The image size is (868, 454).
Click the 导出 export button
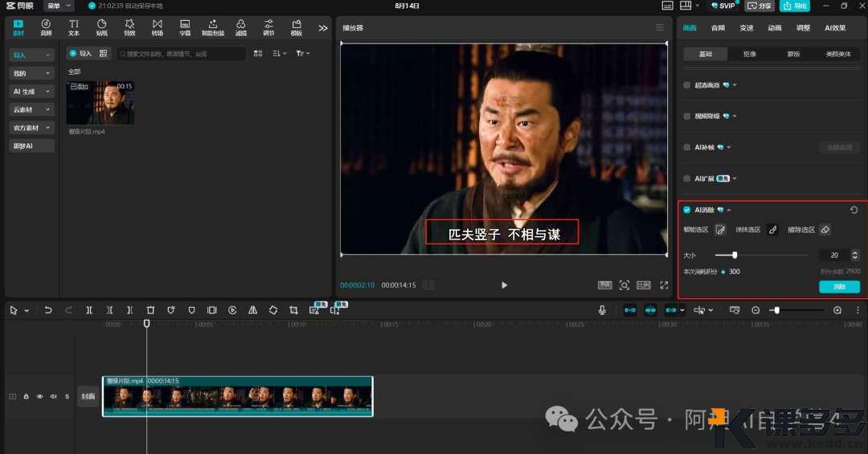click(795, 6)
